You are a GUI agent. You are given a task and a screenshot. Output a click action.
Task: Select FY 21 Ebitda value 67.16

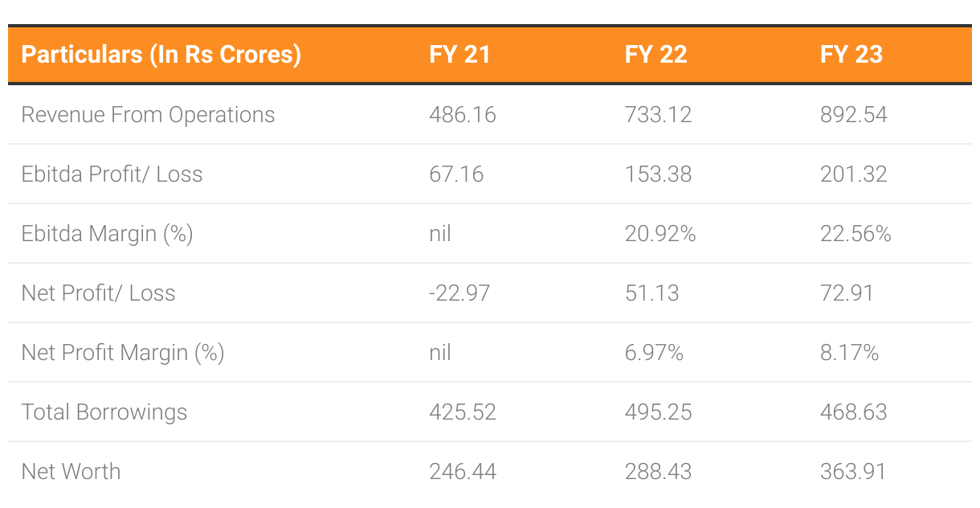coord(456,174)
